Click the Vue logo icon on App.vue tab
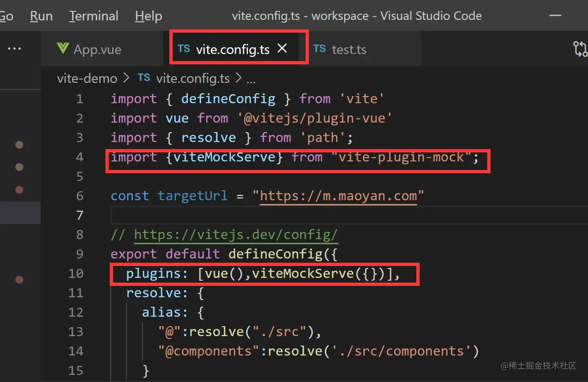Viewport: 588px width, 382px height. coord(63,48)
